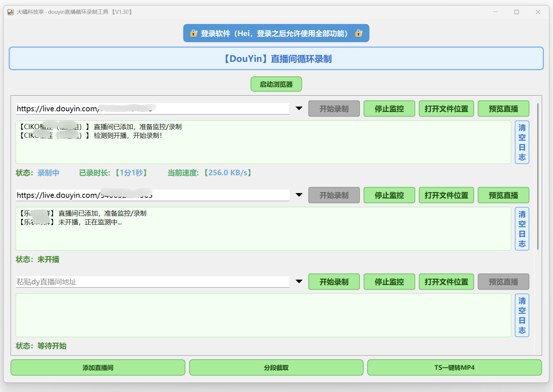The width and height of the screenshot is (553, 392).
Task: Open file location for third room
Action: tap(446, 282)
